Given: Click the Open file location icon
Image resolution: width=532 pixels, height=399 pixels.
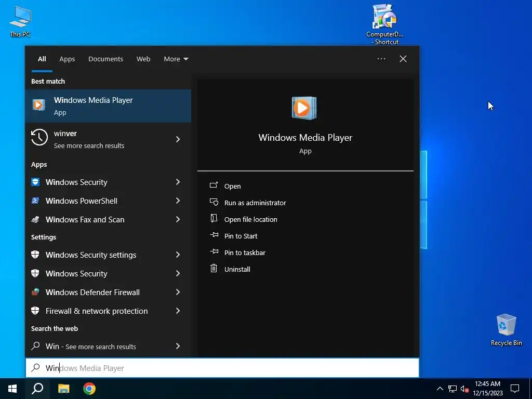Looking at the screenshot, I should tap(214, 218).
